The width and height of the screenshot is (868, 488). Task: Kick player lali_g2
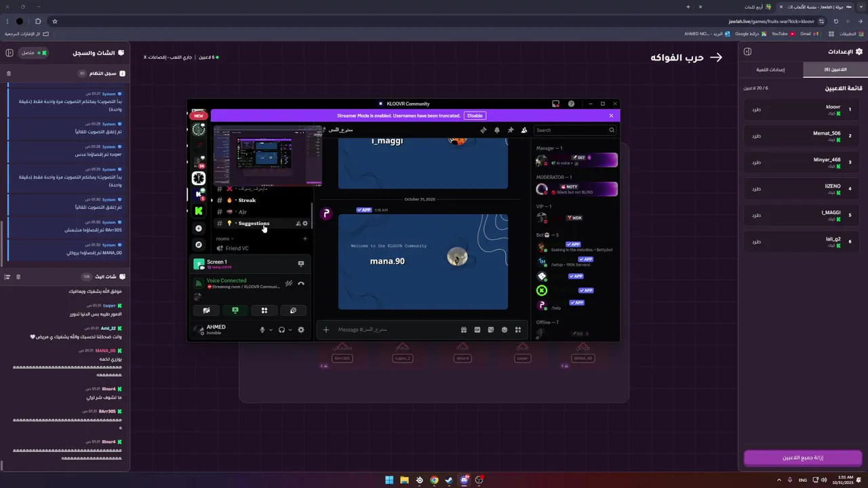pyautogui.click(x=756, y=241)
